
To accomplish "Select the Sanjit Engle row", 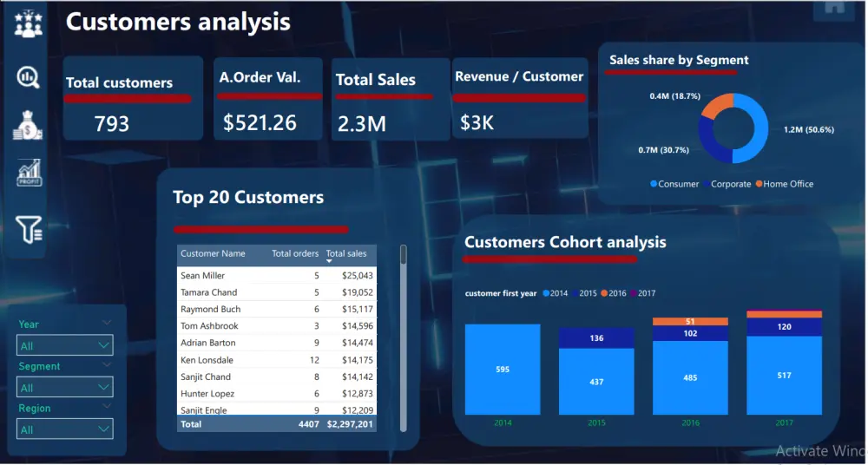I will pos(277,409).
